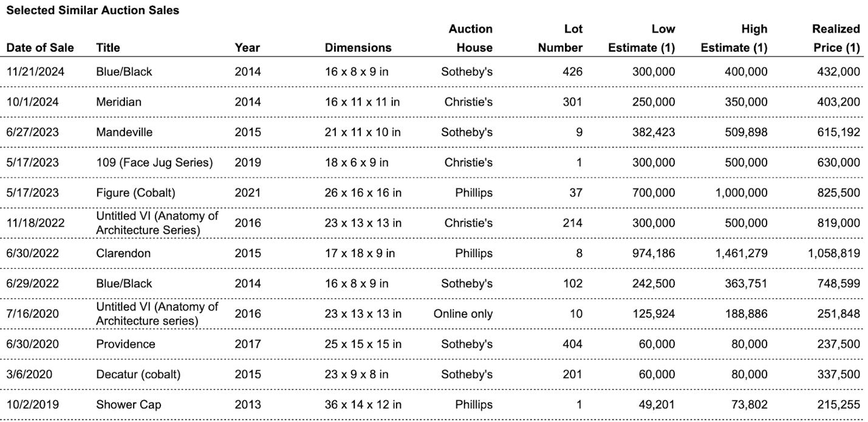Click the 'Date of Sale' column header
This screenshot has width=868, height=422.
[x=40, y=47]
